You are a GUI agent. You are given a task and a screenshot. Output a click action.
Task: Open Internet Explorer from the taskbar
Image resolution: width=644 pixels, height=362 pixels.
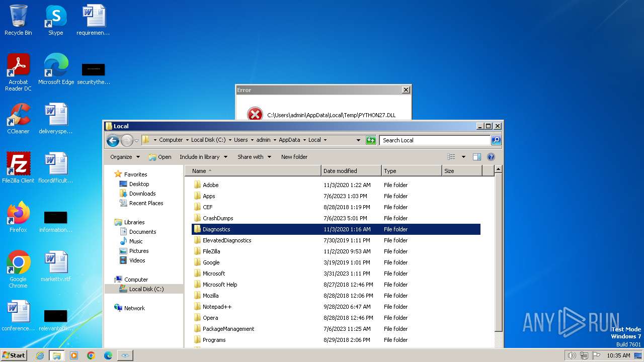coord(40,355)
